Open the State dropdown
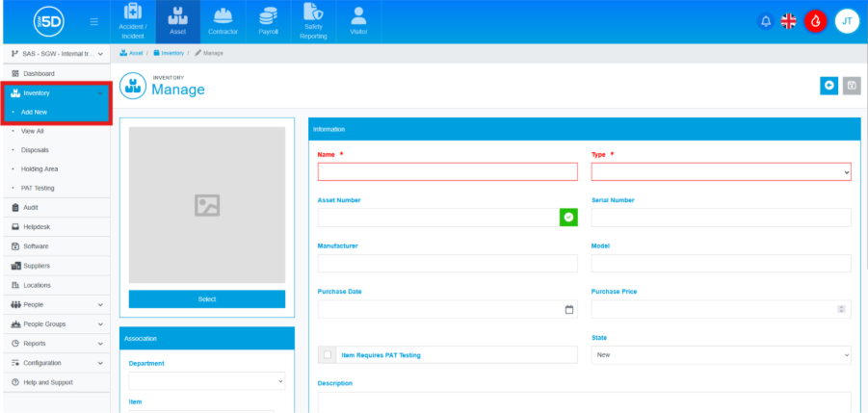 pyautogui.click(x=721, y=354)
